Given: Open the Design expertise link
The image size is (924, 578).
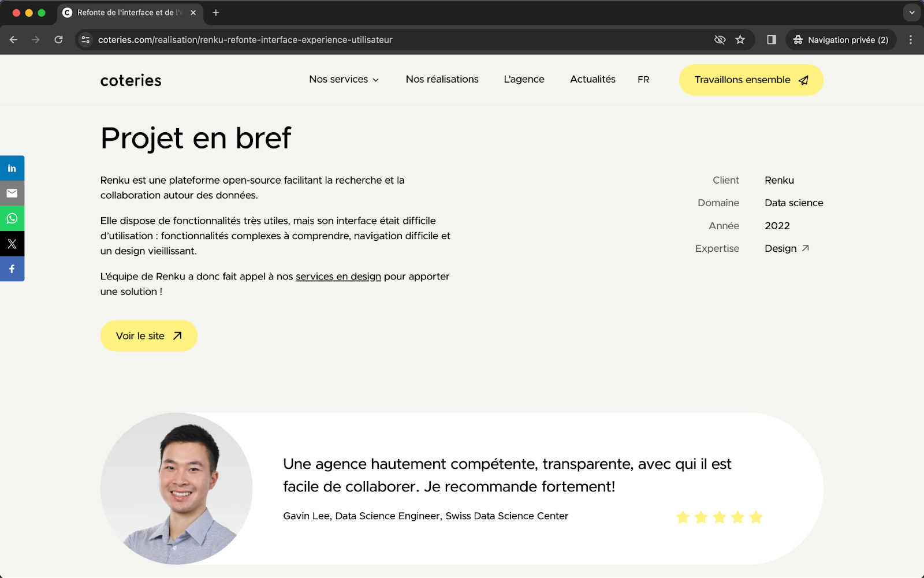Looking at the screenshot, I should point(787,248).
